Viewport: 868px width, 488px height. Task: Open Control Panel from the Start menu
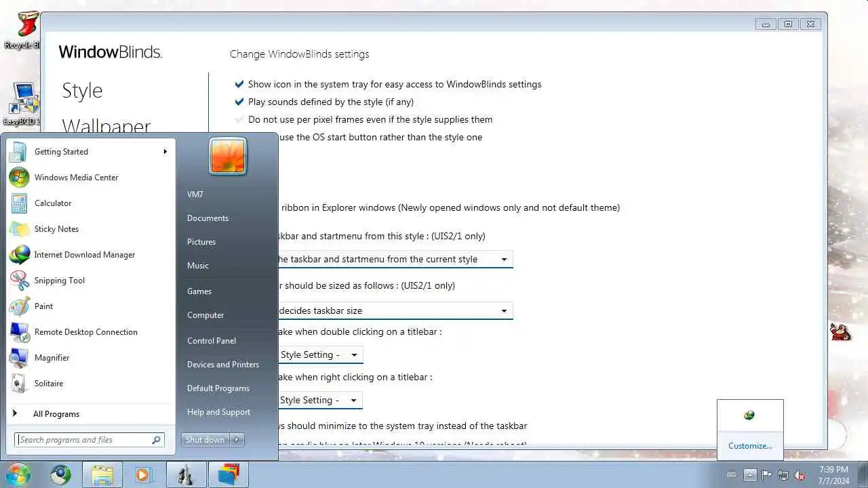pyautogui.click(x=212, y=341)
